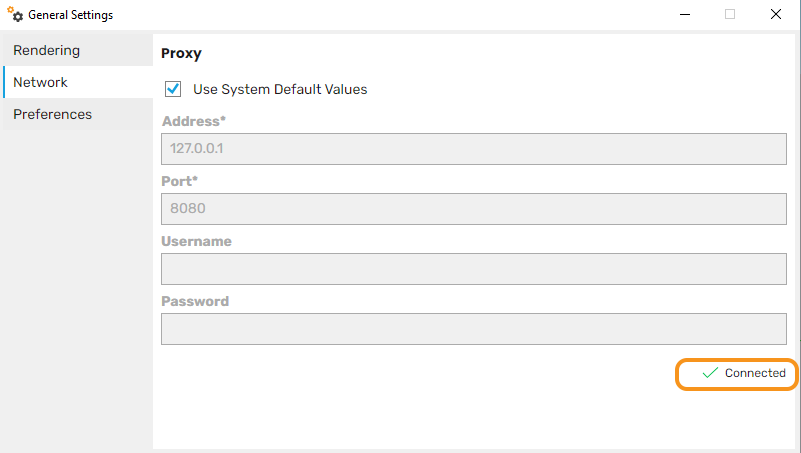The height and width of the screenshot is (453, 801).
Task: Click the Connected status indicator
Action: [737, 374]
